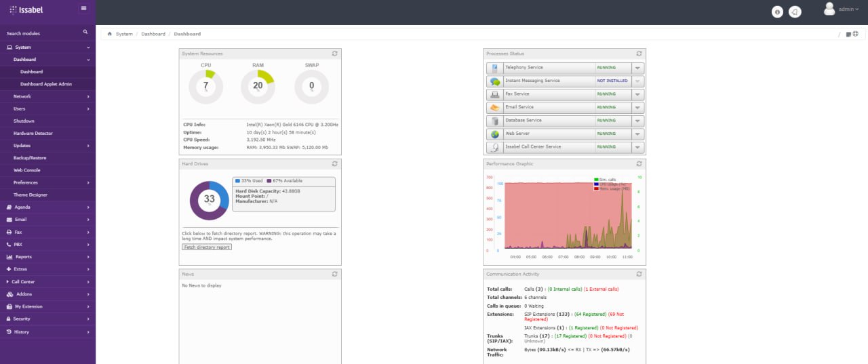The width and height of the screenshot is (868, 364).
Task: Click the hard drive usage donut chart
Action: [x=209, y=199]
